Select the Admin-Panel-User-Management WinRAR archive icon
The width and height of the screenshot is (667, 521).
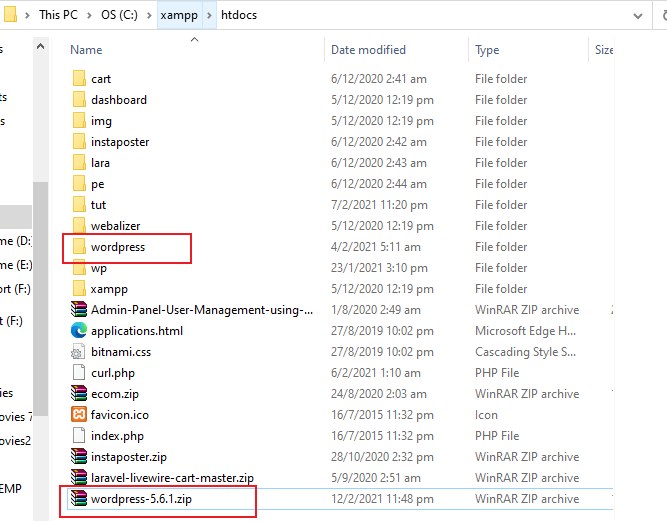(79, 310)
